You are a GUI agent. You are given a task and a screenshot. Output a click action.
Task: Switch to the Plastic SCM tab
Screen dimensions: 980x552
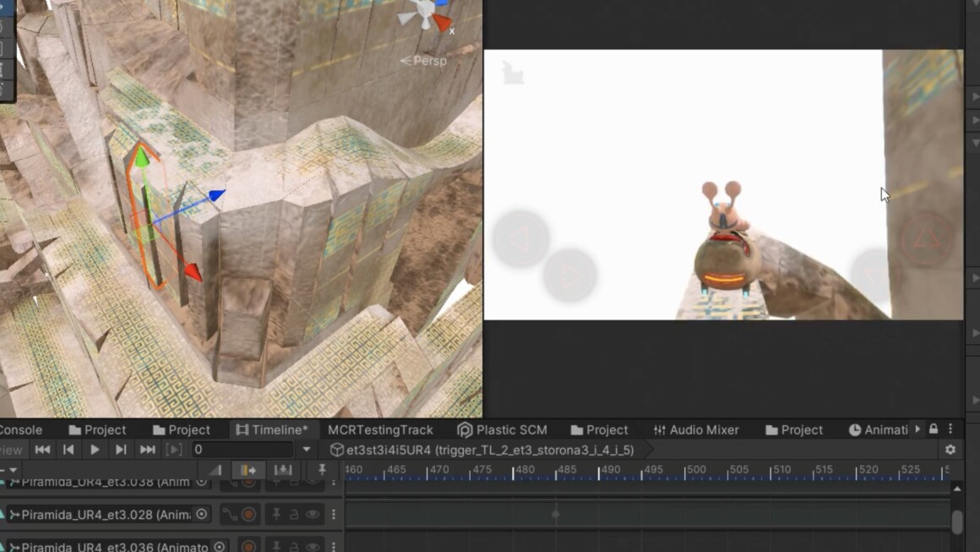point(502,429)
